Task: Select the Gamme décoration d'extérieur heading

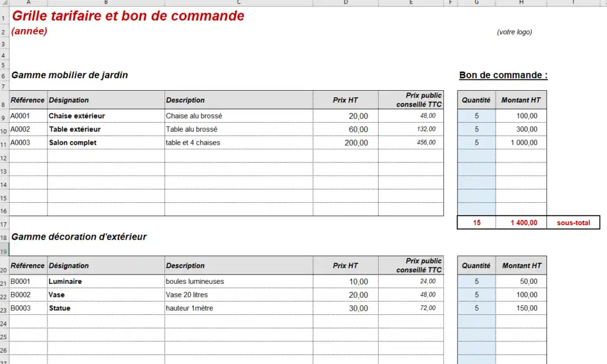Action: point(79,237)
